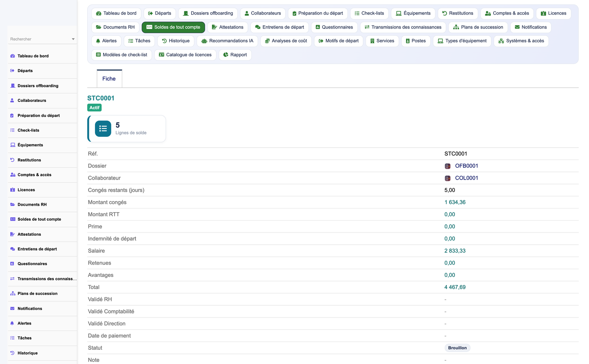Click Restitutions icon in sidebar
Viewport: 589px width, 364px height.
(x=13, y=160)
